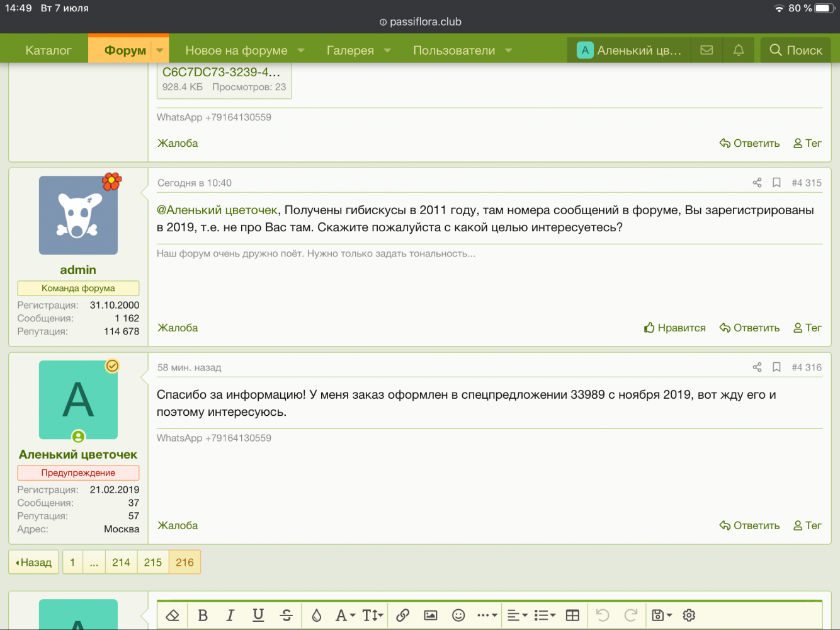Open the smiley emoji picker
The width and height of the screenshot is (840, 630).
[458, 616]
